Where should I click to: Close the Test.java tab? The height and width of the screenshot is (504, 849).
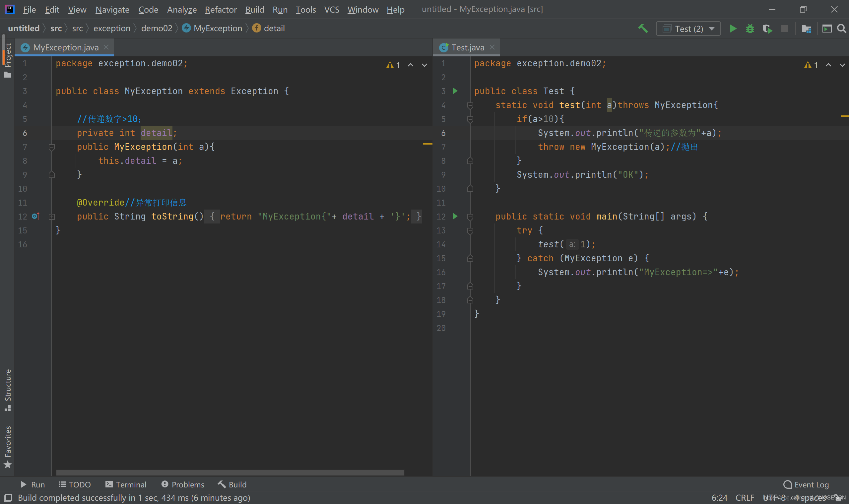coord(492,47)
